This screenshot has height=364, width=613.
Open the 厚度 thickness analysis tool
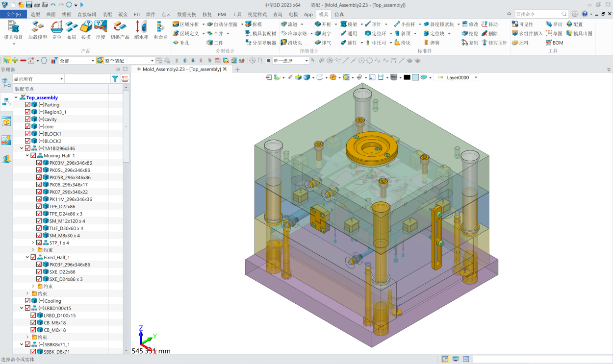point(101,30)
